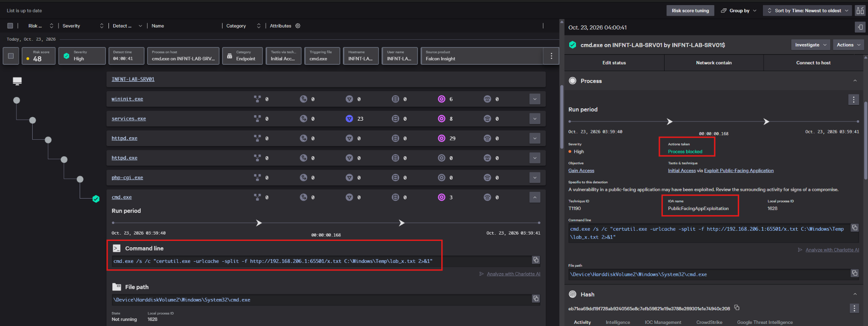Click the Network contain button
The image size is (868, 326).
point(714,63)
